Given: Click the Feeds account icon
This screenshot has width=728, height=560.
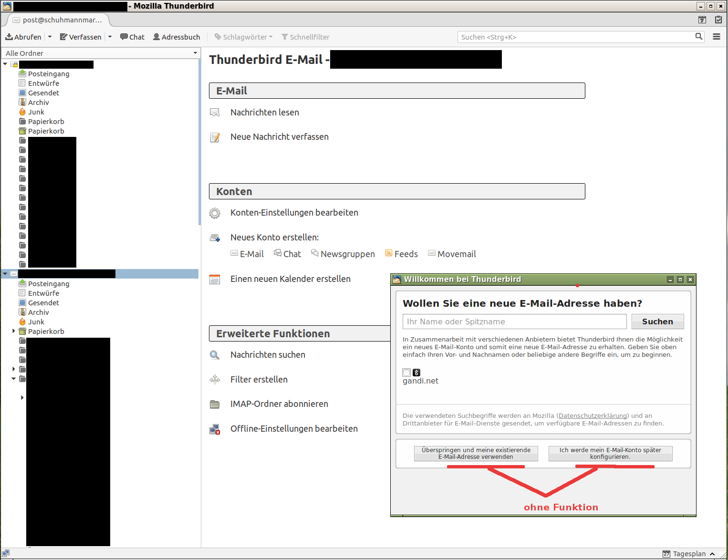Looking at the screenshot, I should point(389,253).
